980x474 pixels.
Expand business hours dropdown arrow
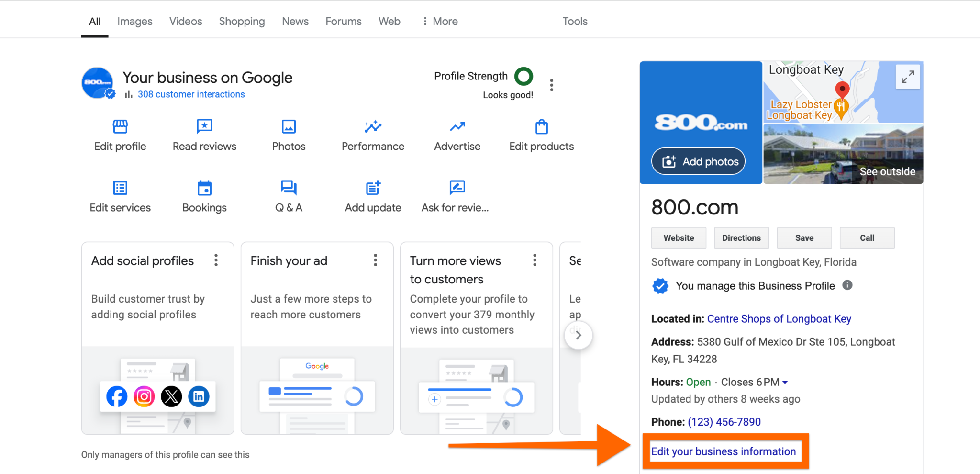(x=785, y=382)
